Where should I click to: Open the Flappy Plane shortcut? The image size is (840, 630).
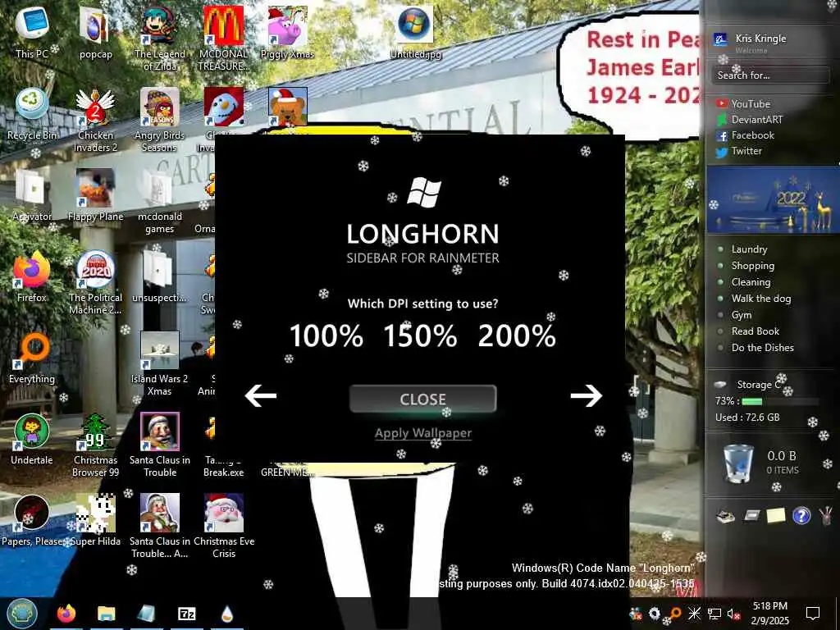95,195
